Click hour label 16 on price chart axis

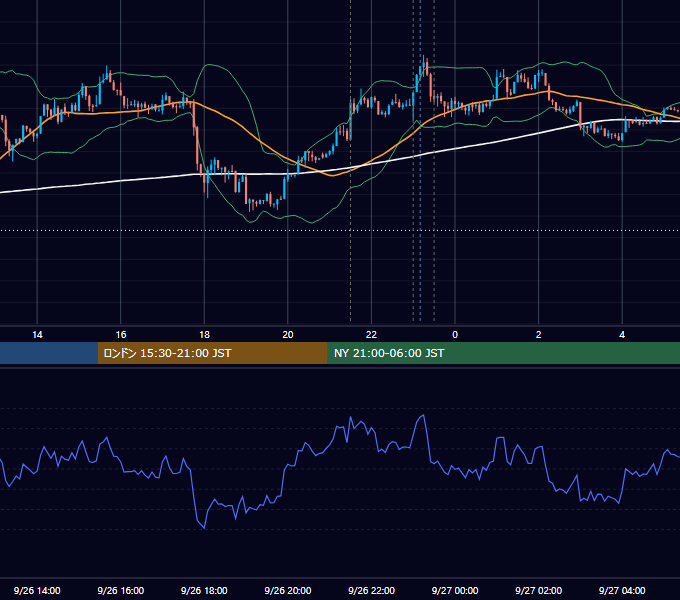(121, 335)
